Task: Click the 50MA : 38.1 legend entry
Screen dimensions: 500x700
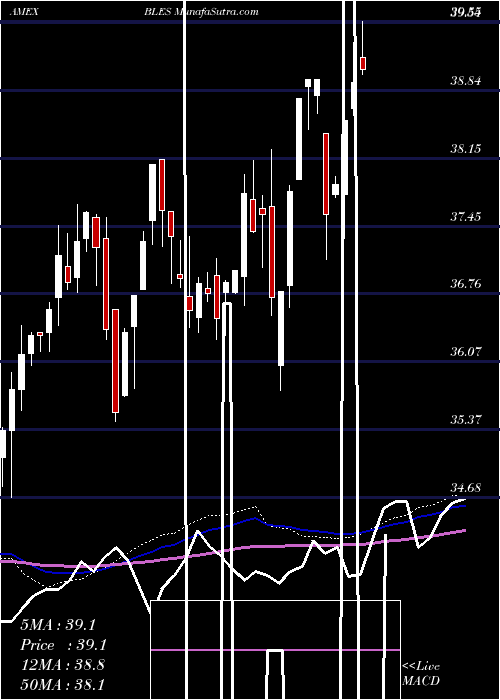Action: (62, 684)
